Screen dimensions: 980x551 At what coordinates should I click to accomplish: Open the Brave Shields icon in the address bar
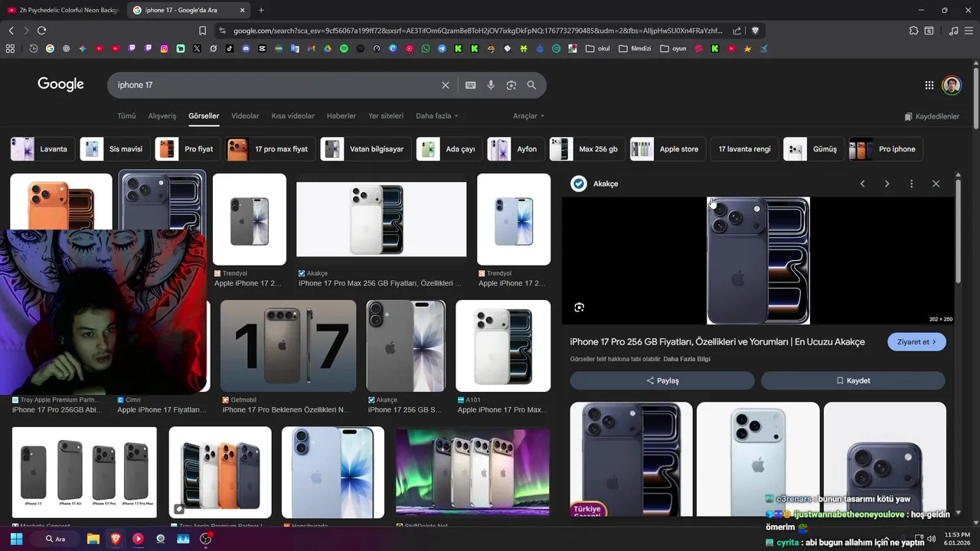click(755, 31)
